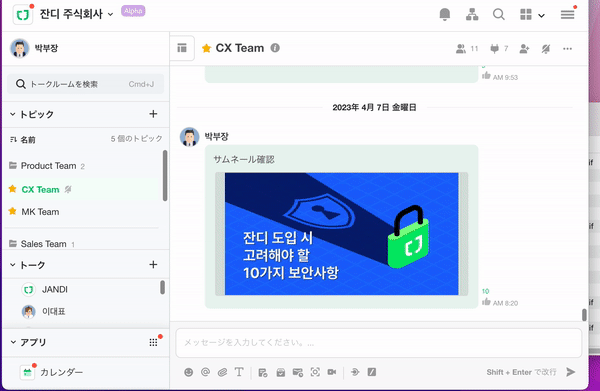Image resolution: width=600 pixels, height=391 pixels.
Task: Invite a member to CX Team
Action: click(x=524, y=49)
